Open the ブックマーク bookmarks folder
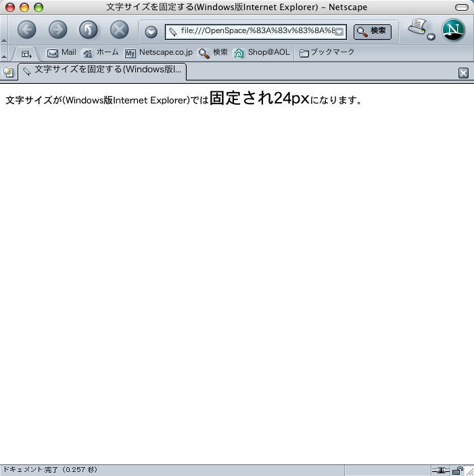This screenshot has height=476, width=474. [327, 53]
